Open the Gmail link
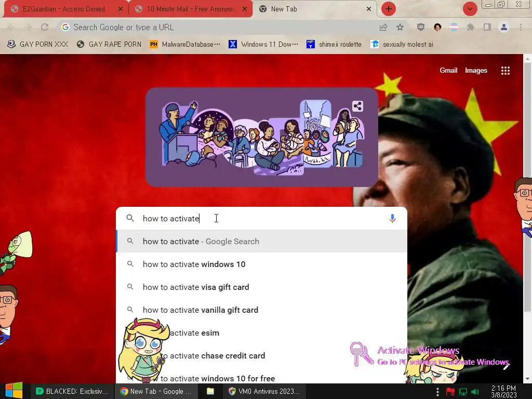Viewport: 532px width, 399px height. [448, 70]
